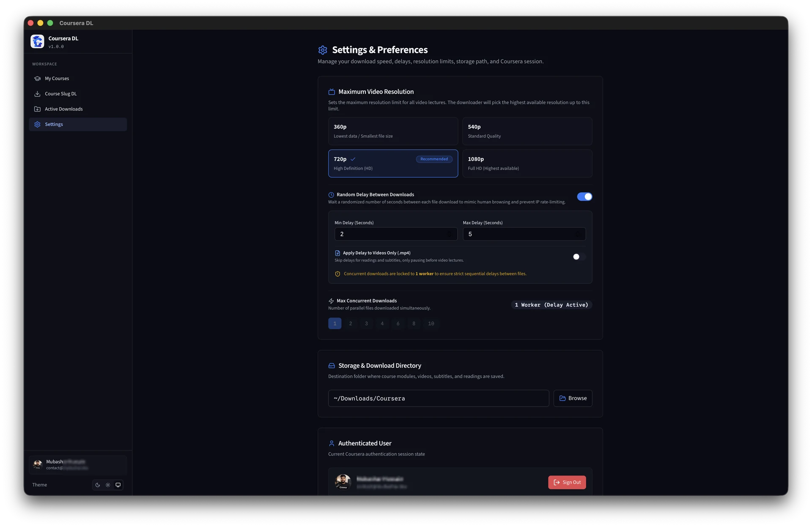Click the lightning icon beside Max Concurrent Downloads

pyautogui.click(x=331, y=301)
